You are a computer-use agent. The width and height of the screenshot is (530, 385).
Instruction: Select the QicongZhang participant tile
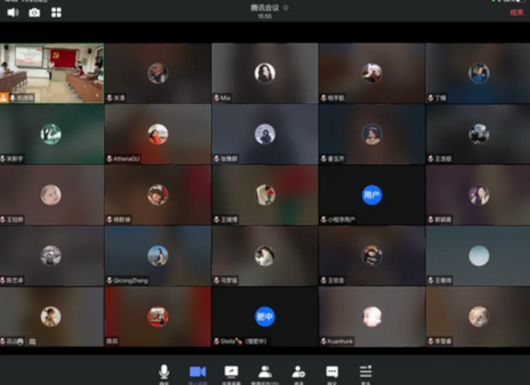pyautogui.click(x=158, y=256)
